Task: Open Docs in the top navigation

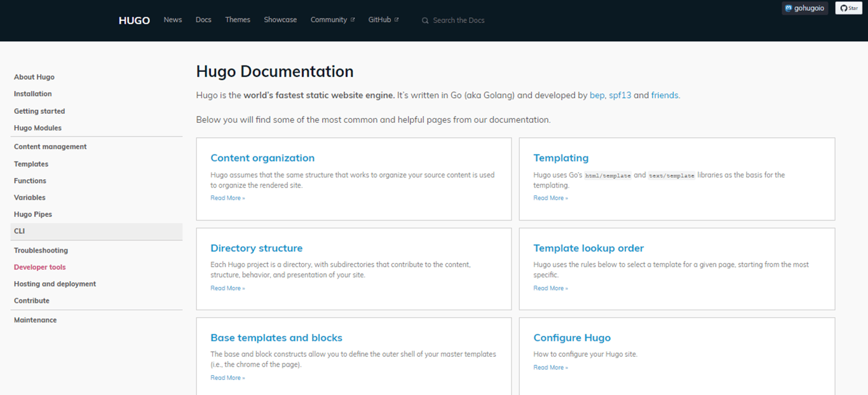Action: pyautogui.click(x=203, y=20)
